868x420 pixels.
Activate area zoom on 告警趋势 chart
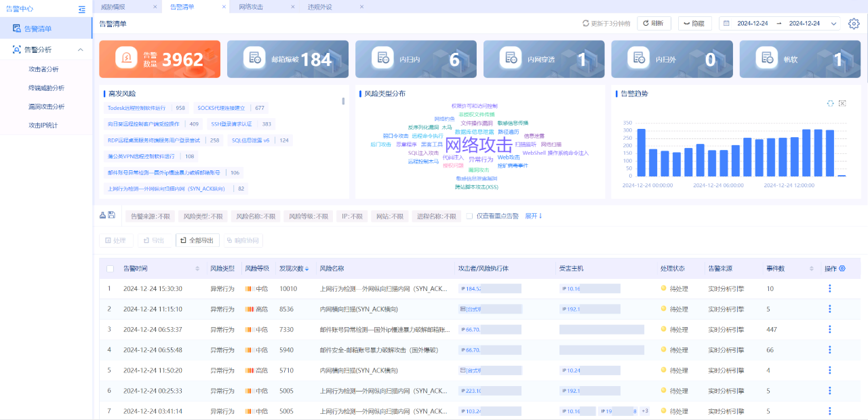point(830,103)
